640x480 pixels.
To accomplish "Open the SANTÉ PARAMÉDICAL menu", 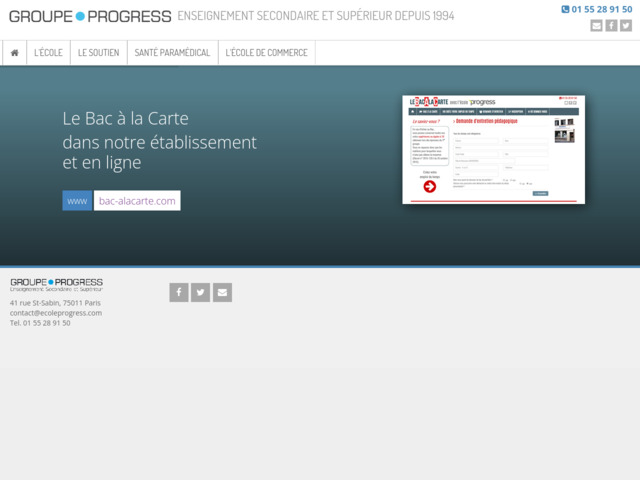I will coord(172,53).
